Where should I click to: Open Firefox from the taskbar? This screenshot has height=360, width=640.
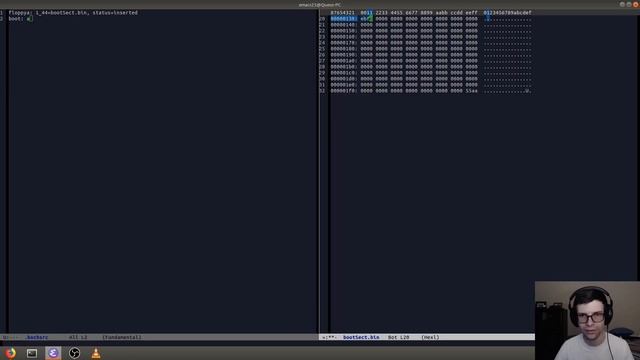click(x=11, y=353)
